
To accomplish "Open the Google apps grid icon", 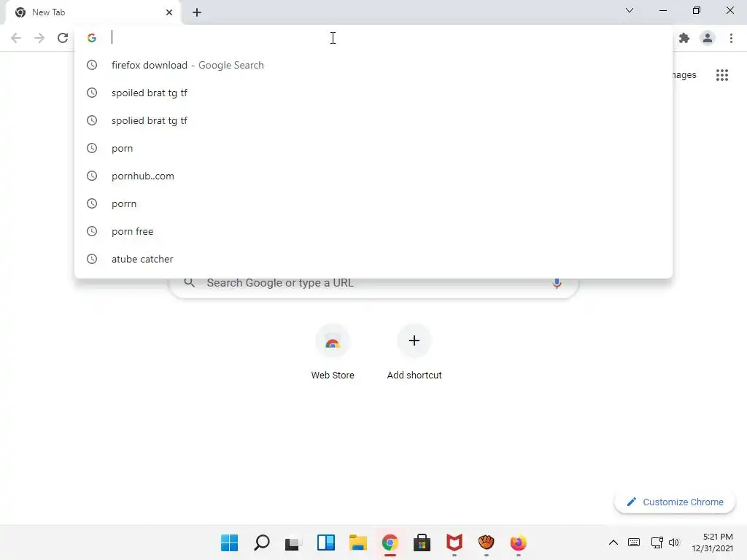I will (722, 75).
